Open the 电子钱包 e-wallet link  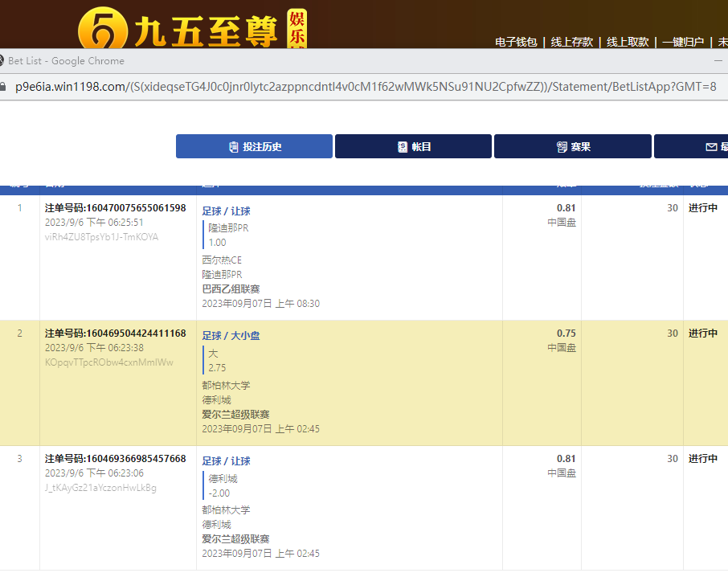(x=516, y=42)
